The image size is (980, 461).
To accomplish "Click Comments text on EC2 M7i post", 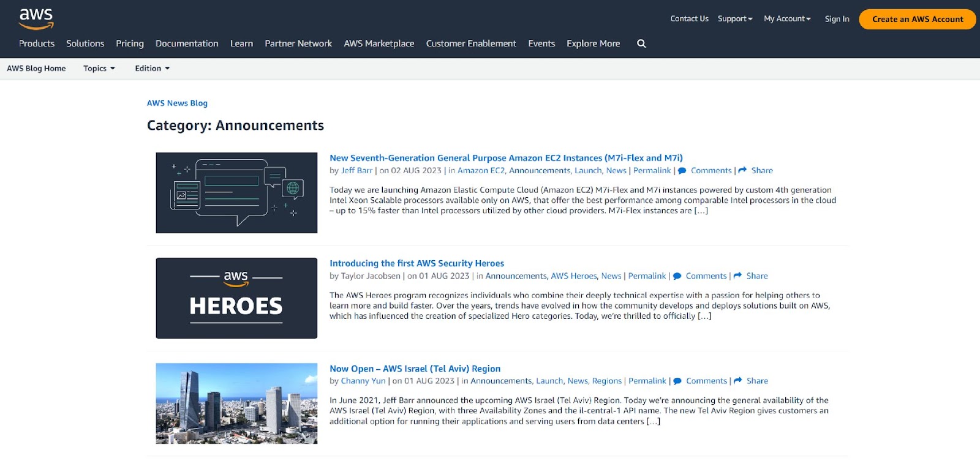I will (711, 171).
